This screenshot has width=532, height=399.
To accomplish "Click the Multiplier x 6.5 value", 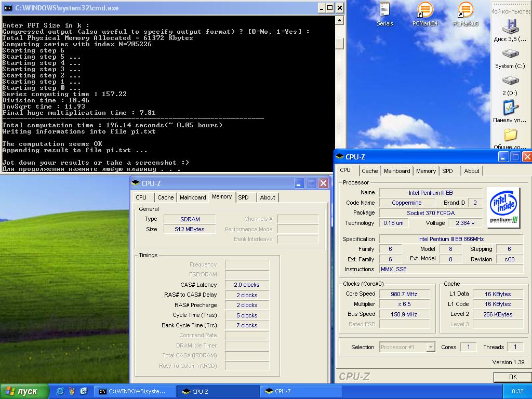I will tap(404, 304).
